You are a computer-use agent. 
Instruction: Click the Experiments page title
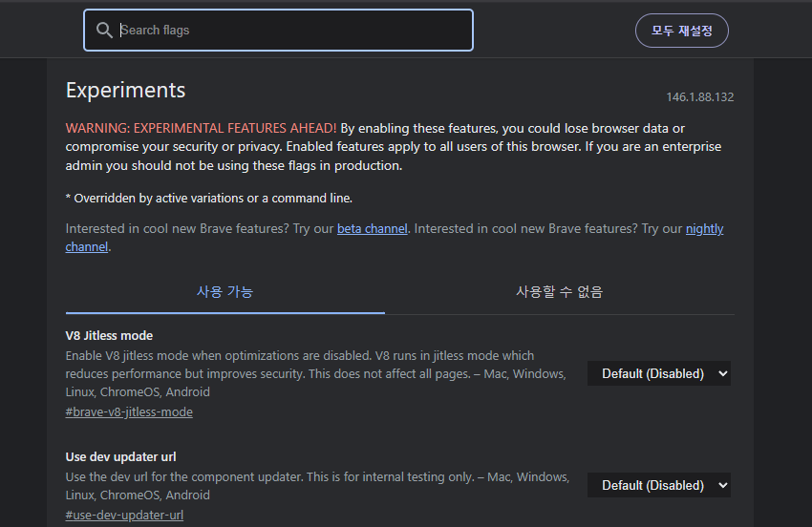[125, 90]
